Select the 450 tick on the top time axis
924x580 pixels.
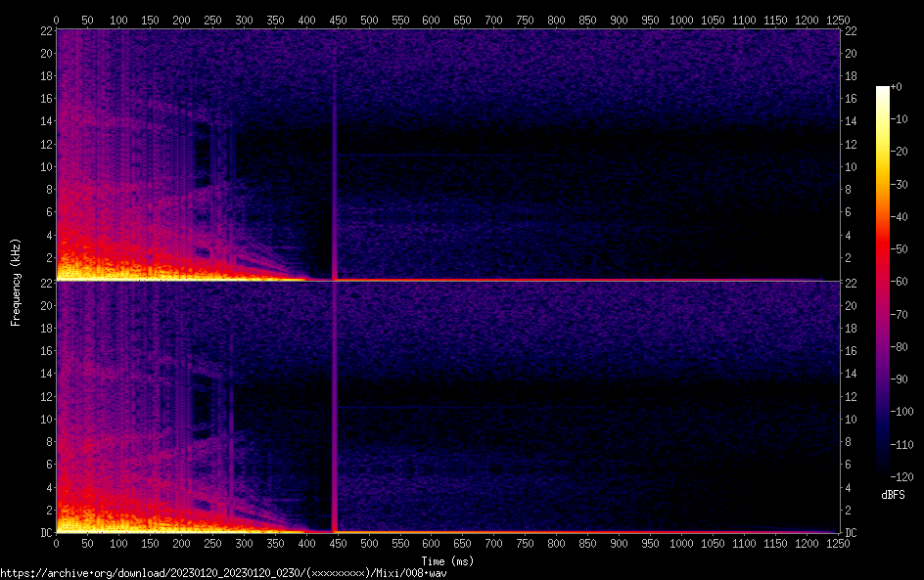[432, 20]
